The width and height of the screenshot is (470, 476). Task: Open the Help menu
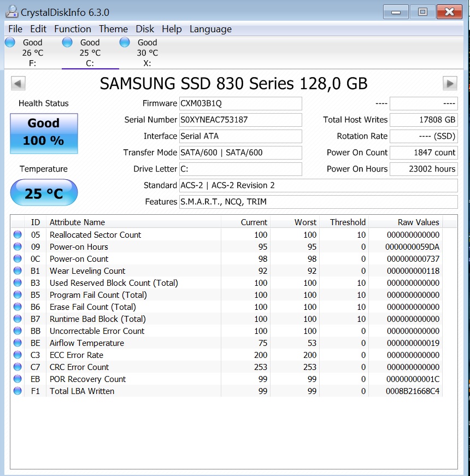tap(172, 29)
